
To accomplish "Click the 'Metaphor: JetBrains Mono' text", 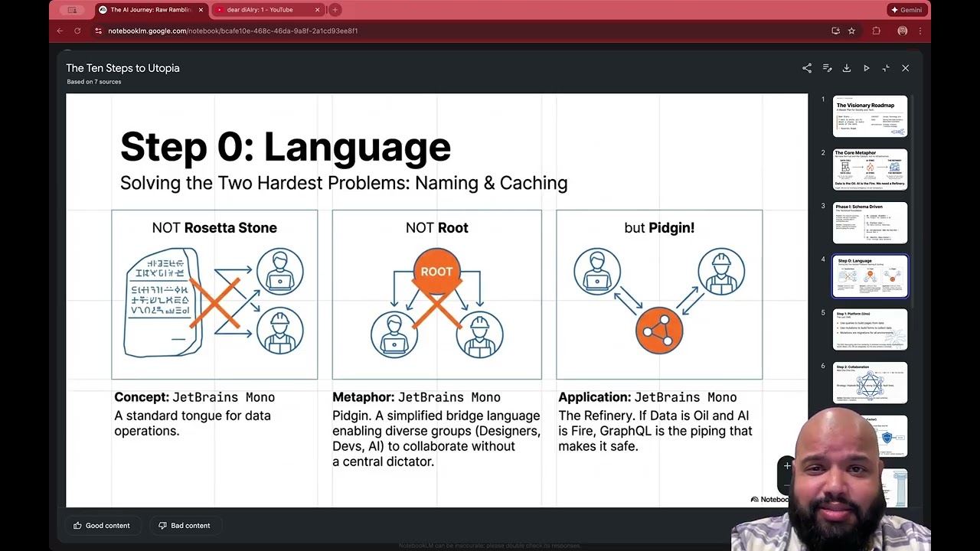I will click(416, 397).
